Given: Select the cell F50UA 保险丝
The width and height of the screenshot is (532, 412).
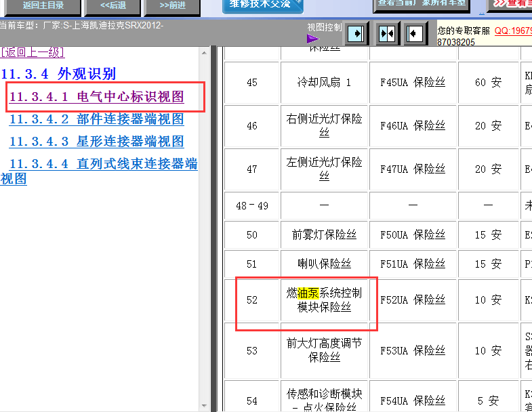Looking at the screenshot, I should pyautogui.click(x=413, y=235).
